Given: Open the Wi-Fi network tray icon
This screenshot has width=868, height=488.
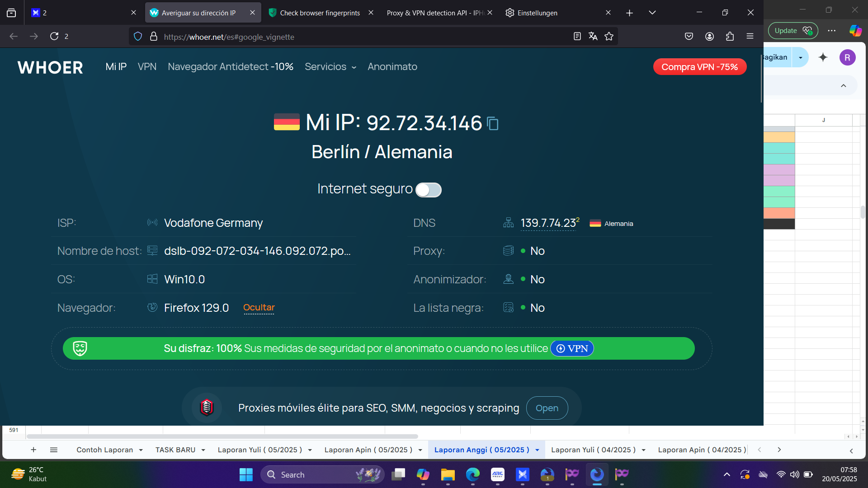Looking at the screenshot, I should (x=781, y=474).
